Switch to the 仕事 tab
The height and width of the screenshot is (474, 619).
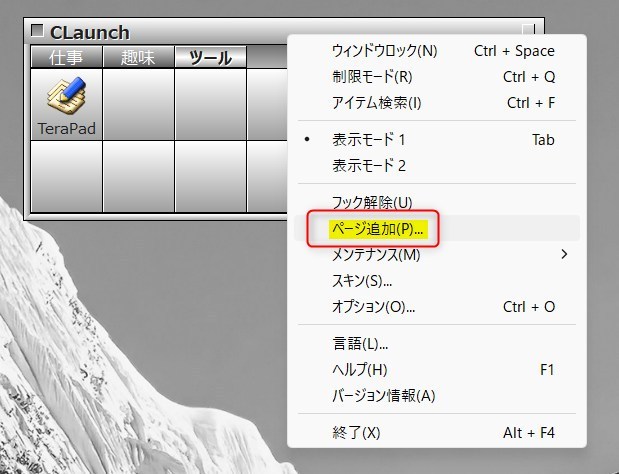[x=66, y=57]
